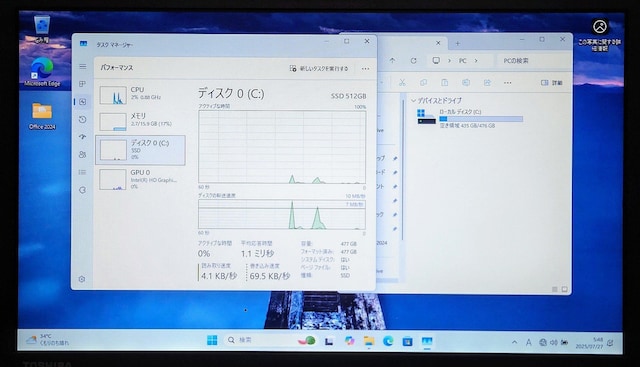Open the Task Manager three-dot more options

click(x=365, y=69)
